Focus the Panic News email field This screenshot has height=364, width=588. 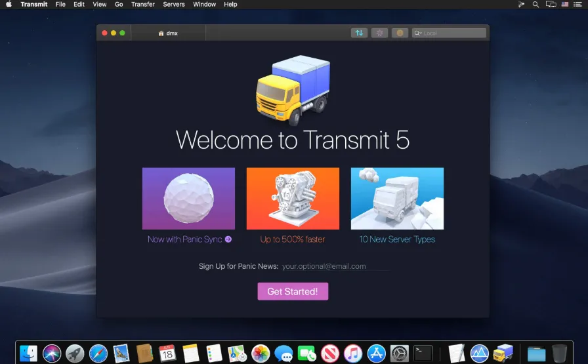[335, 266]
